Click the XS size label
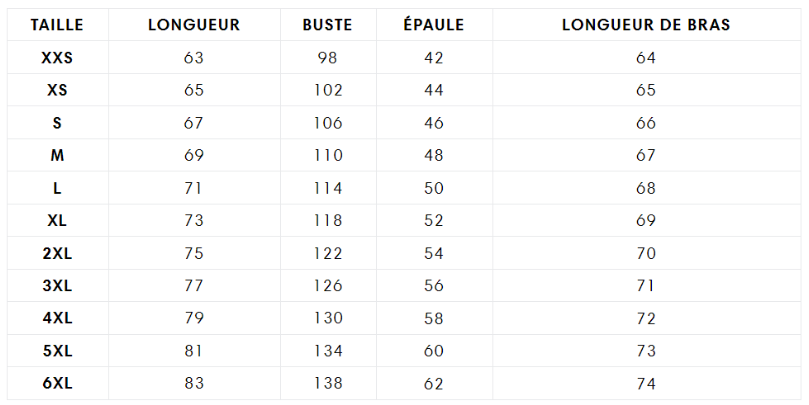 click(57, 90)
